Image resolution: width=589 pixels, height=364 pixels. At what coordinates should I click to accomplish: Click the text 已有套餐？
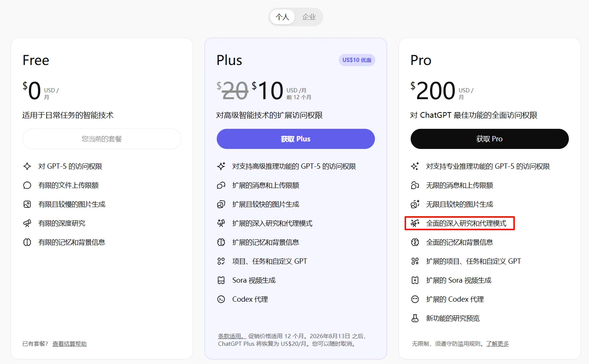pyautogui.click(x=35, y=344)
